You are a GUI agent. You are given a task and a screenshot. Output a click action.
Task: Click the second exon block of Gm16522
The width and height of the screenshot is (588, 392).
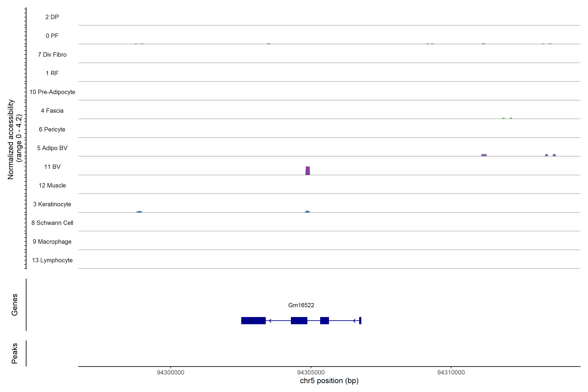click(x=299, y=320)
